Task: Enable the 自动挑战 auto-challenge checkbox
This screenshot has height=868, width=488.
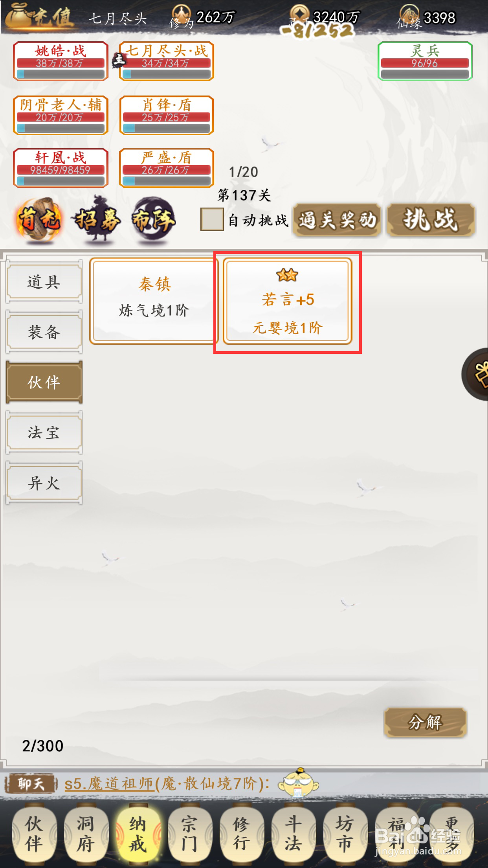Action: coord(212,219)
